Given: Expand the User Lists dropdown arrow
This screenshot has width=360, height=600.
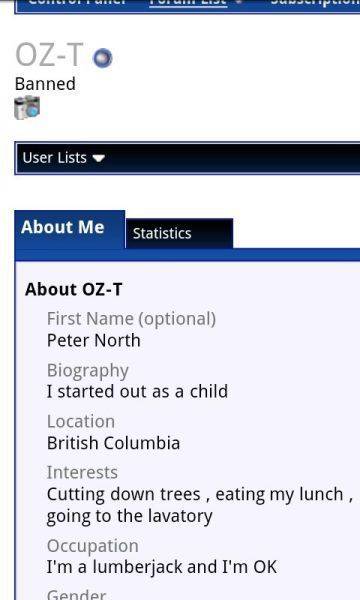Looking at the screenshot, I should pyautogui.click(x=98, y=158).
